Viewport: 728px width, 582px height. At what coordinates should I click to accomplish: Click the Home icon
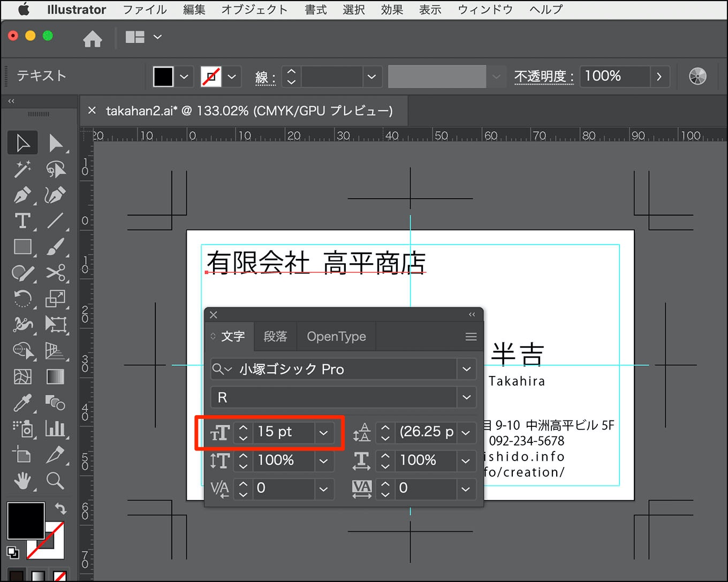pos(93,39)
